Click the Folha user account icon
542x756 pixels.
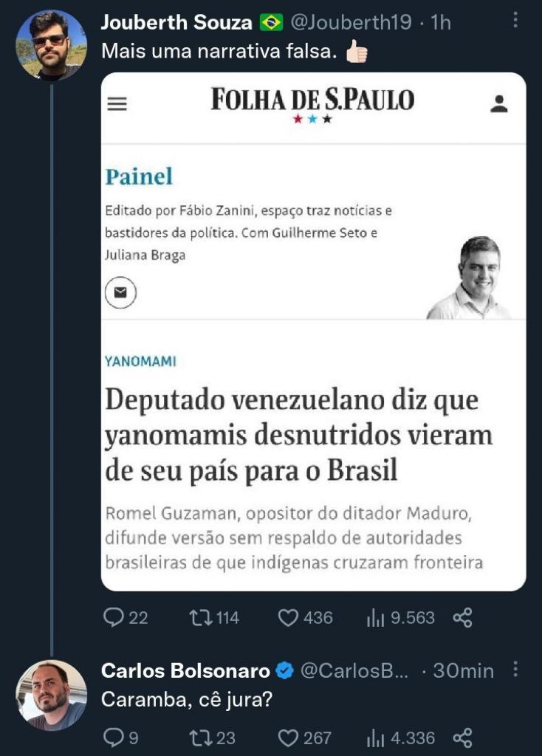pos(499,104)
